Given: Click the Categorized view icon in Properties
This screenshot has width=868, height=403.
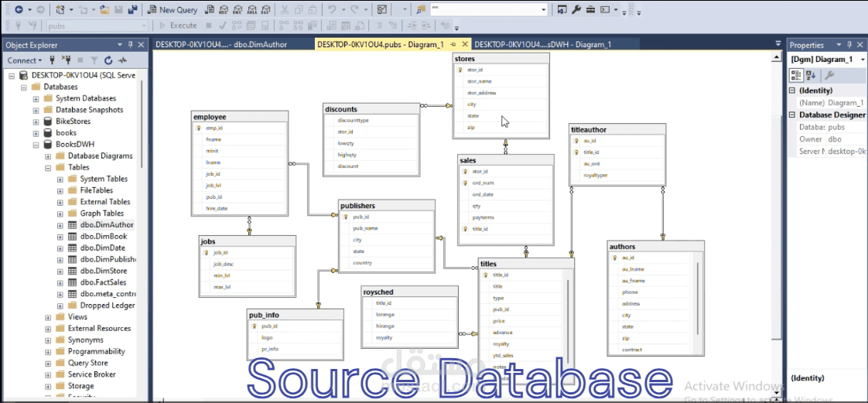Looking at the screenshot, I should point(796,75).
